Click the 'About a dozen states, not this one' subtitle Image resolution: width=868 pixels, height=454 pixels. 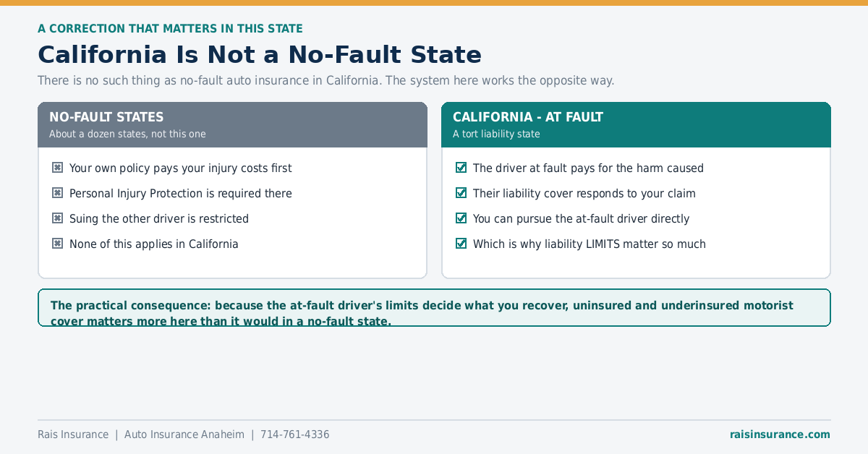click(x=127, y=134)
